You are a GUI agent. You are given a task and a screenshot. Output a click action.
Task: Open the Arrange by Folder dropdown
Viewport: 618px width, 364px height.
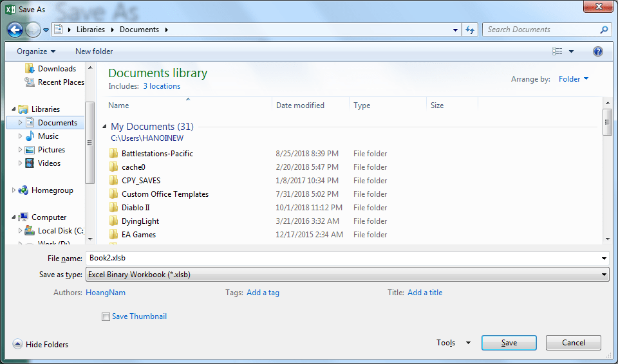(574, 79)
